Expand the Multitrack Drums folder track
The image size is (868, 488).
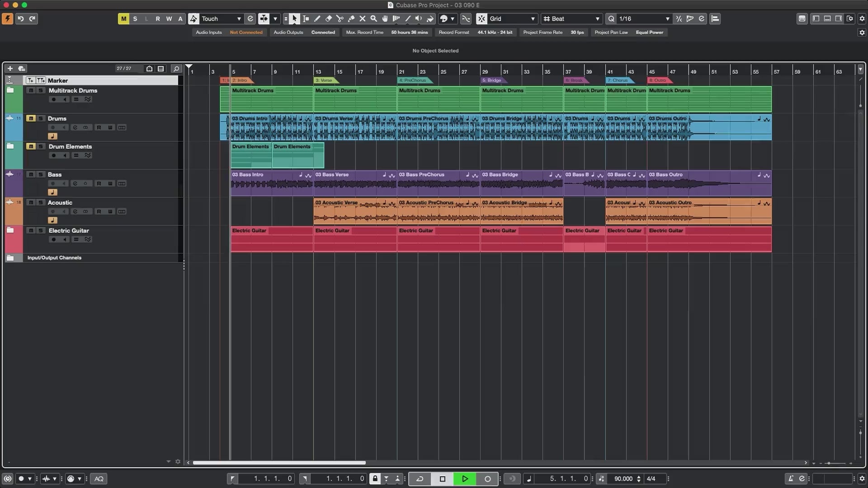pos(10,90)
